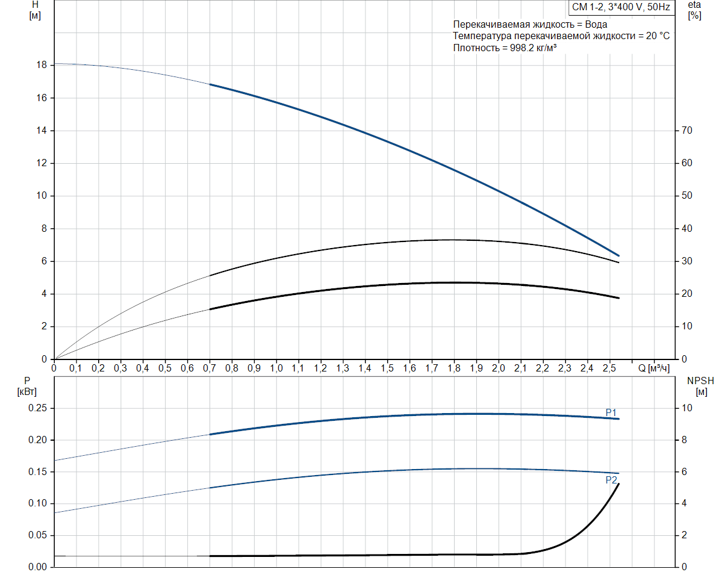This screenshot has width=728, height=575.
Task: Click the NPSH [м] axis label
Action: coord(701,386)
